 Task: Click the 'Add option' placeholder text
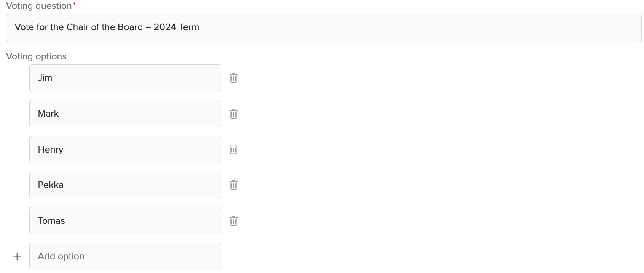[x=61, y=257]
